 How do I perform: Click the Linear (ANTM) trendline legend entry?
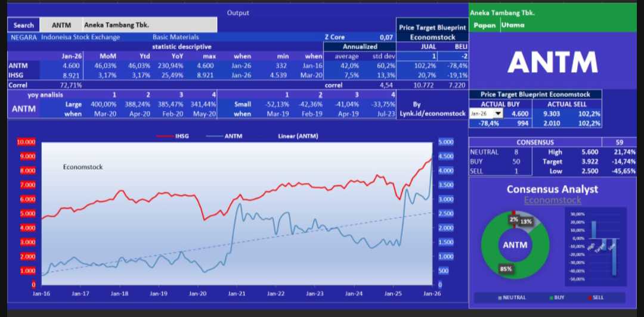point(298,136)
